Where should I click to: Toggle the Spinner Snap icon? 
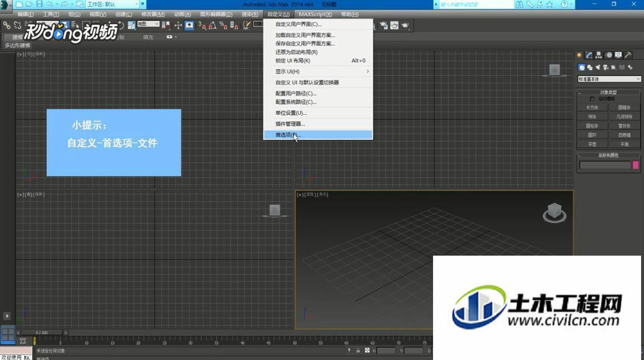(234, 25)
